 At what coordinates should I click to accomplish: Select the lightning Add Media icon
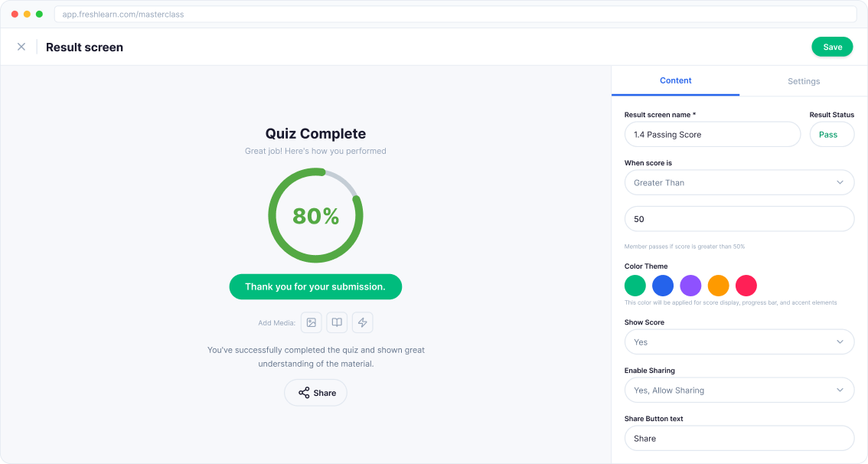coord(362,322)
